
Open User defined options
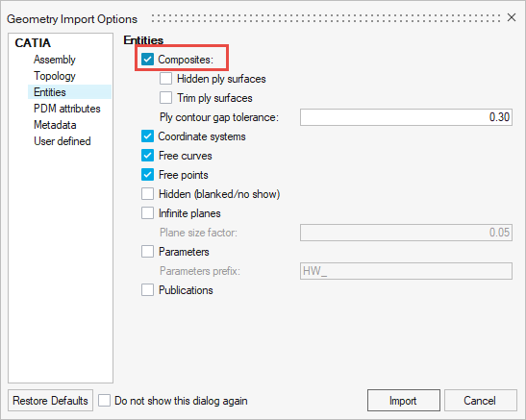63,141
